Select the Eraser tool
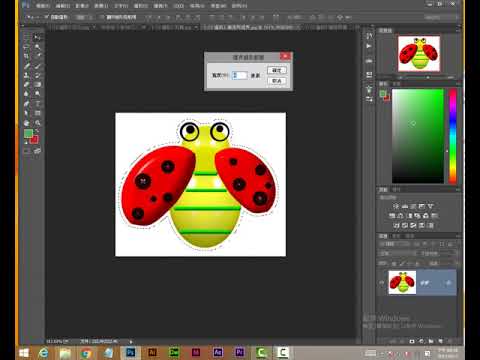The image size is (480, 360). click(x=27, y=85)
